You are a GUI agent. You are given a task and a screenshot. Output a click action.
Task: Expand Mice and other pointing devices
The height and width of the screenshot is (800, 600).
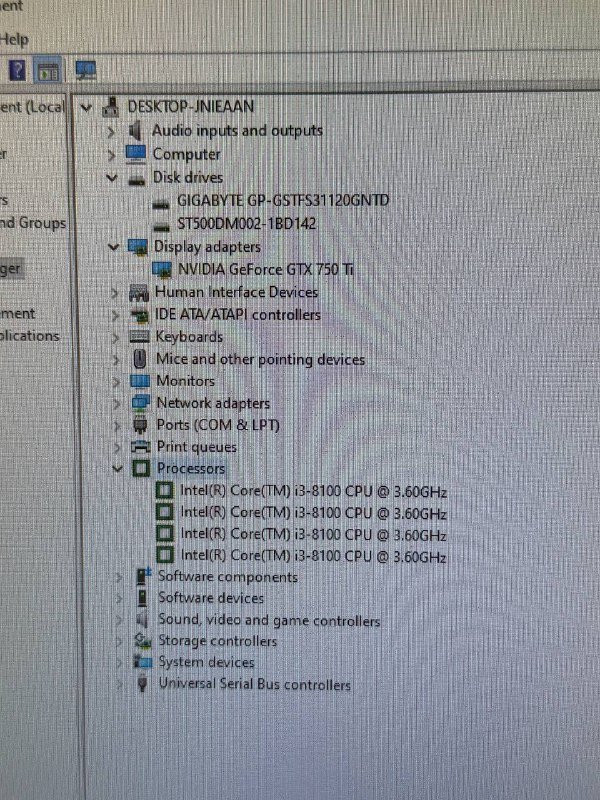116,360
